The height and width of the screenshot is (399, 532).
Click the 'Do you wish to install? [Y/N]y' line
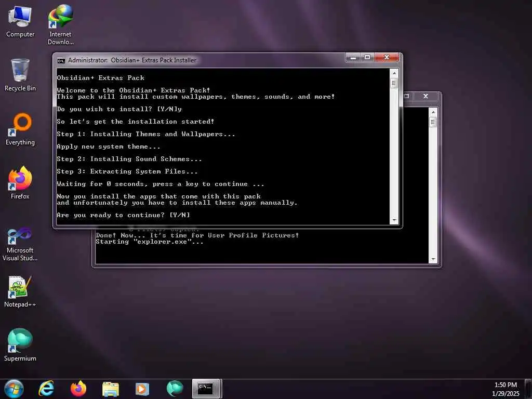[x=119, y=109]
